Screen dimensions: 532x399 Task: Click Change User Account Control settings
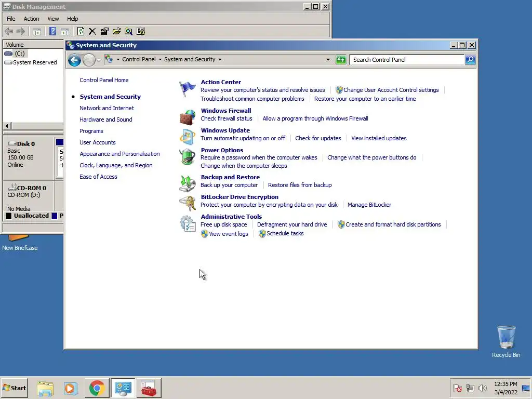click(391, 90)
